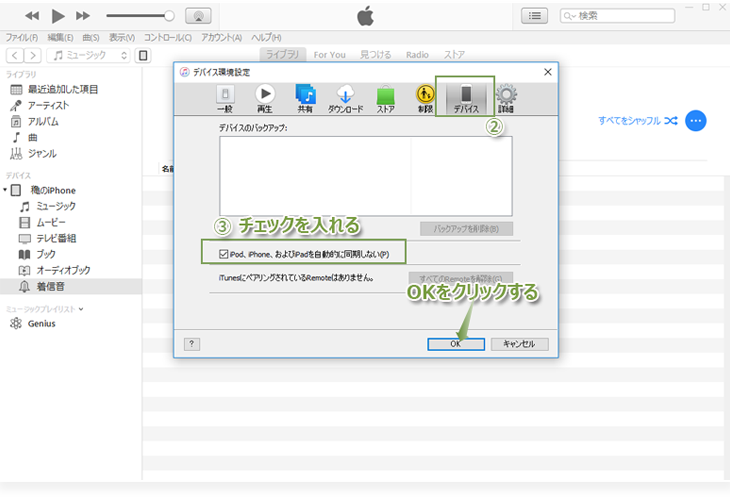730x498 pixels.
Task: Open the ストア preferences pane in dialog
Action: [x=385, y=99]
